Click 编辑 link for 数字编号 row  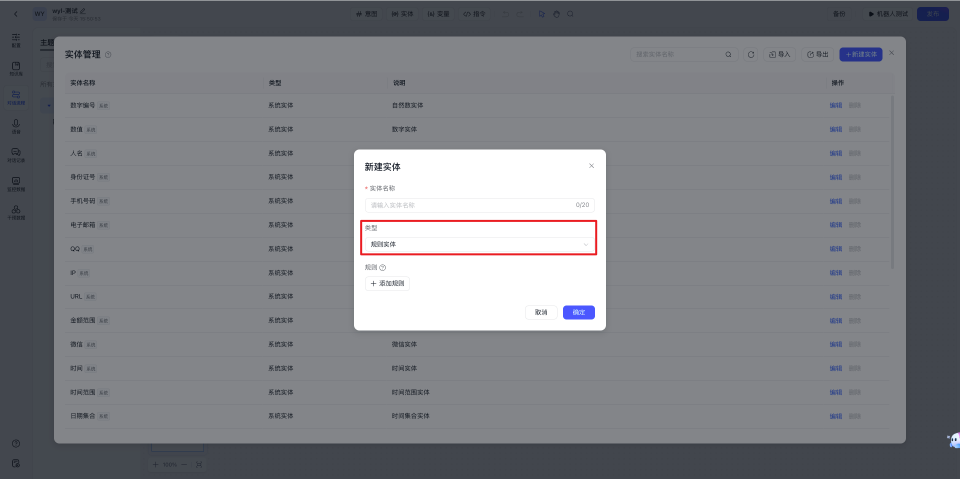click(835, 105)
